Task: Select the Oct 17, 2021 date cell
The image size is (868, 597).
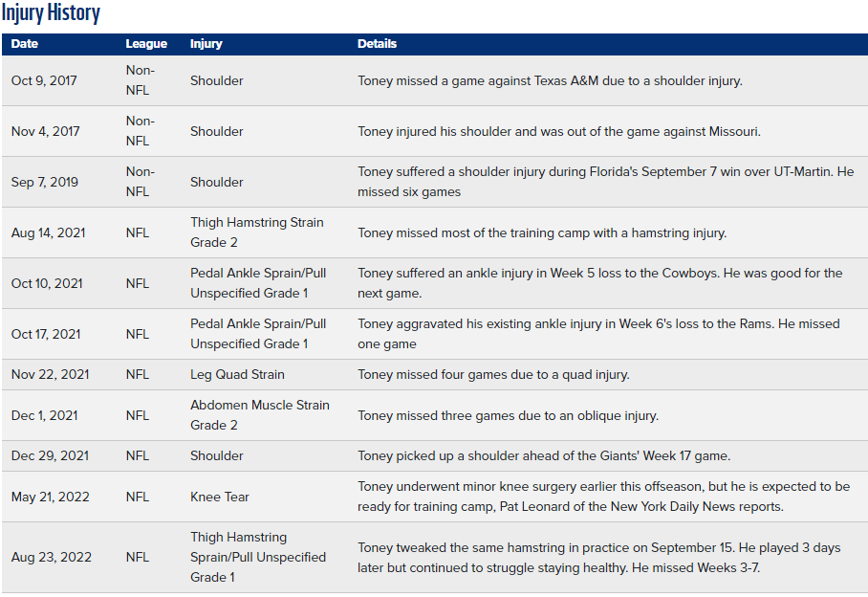Action: (x=45, y=335)
